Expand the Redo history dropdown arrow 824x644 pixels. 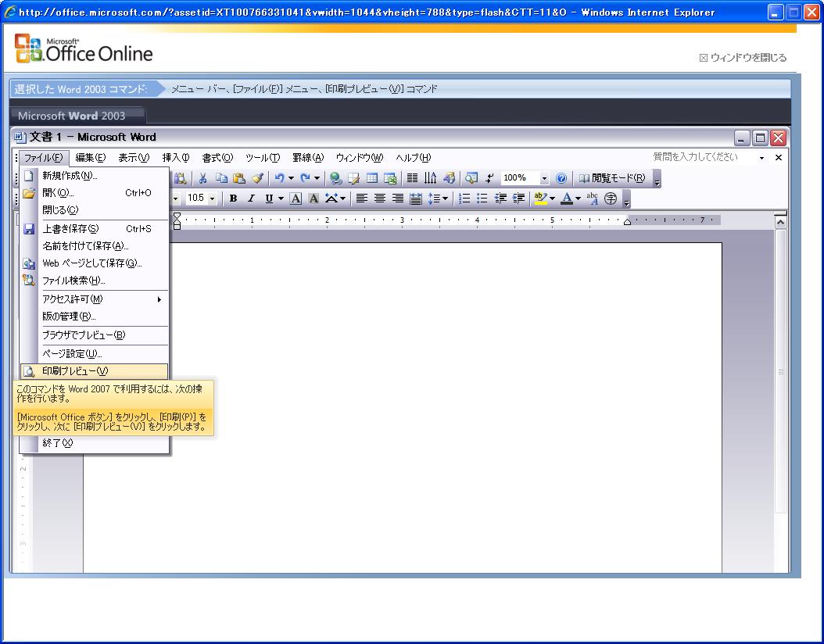317,178
